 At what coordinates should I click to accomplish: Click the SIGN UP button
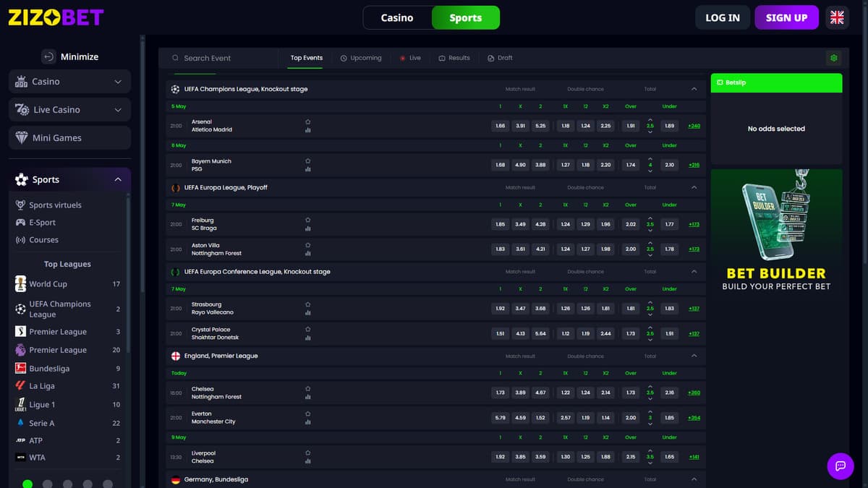[786, 17]
